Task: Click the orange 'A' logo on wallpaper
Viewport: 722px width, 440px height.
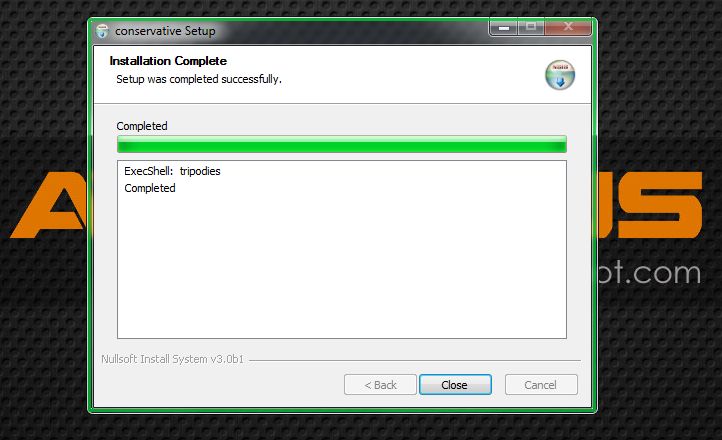Action: pyautogui.click(x=49, y=205)
